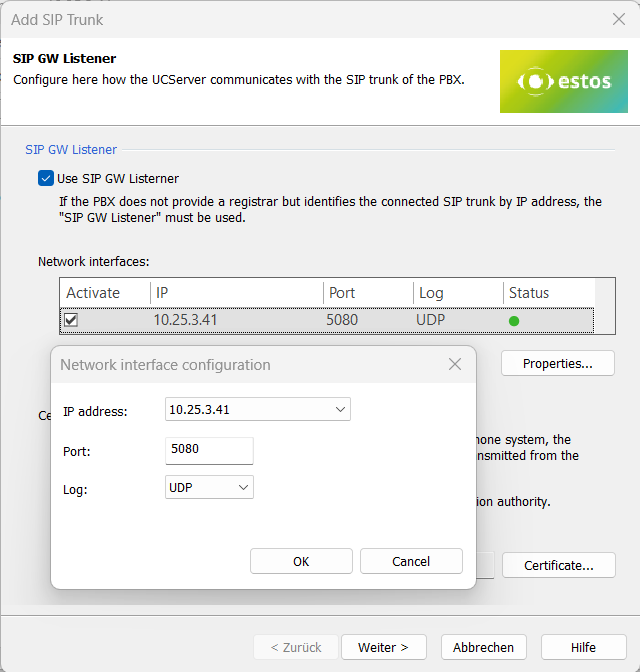Open the Properties... button
This screenshot has width=640, height=672.
[557, 364]
